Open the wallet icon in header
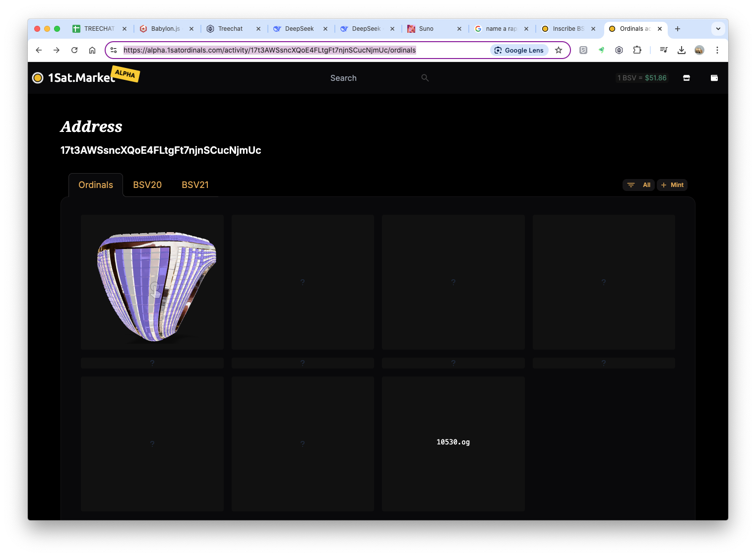The image size is (756, 557). point(714,78)
